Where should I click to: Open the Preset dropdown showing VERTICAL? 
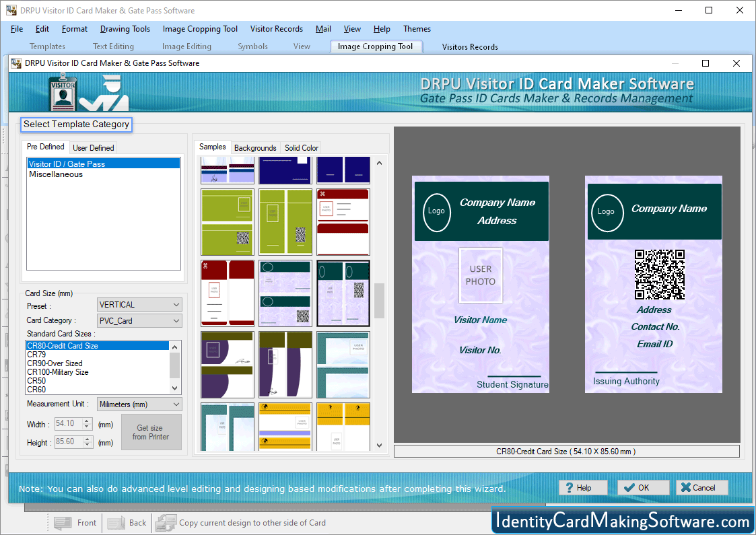pyautogui.click(x=139, y=304)
